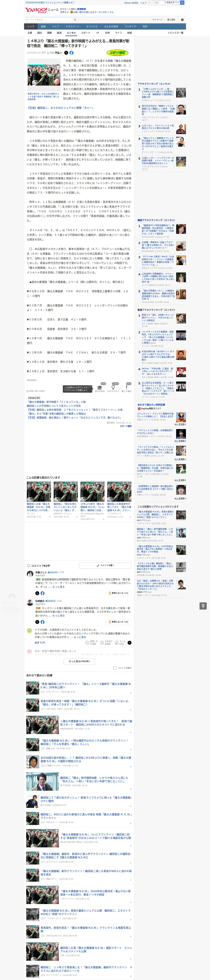Click the Yahoo! JAPAN News logo
210x980 pixels.
(42, 11)
